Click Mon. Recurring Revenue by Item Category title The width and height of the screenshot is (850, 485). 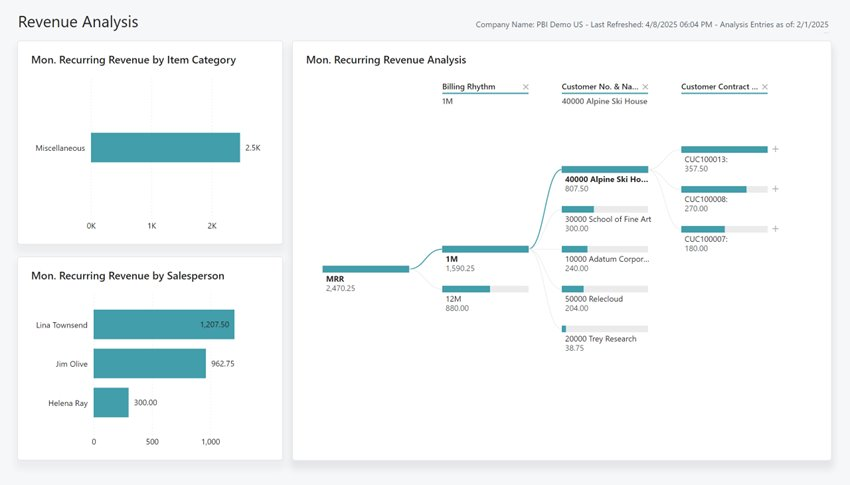(133, 60)
